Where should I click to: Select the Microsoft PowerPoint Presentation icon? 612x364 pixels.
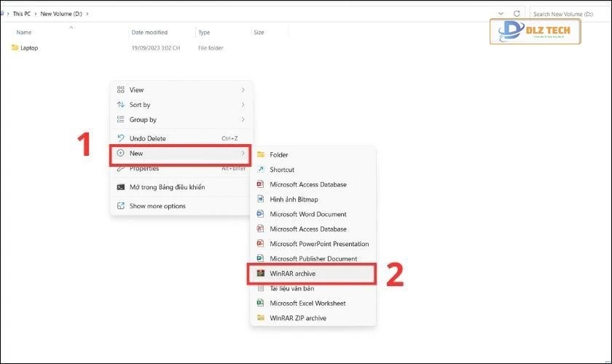point(260,244)
